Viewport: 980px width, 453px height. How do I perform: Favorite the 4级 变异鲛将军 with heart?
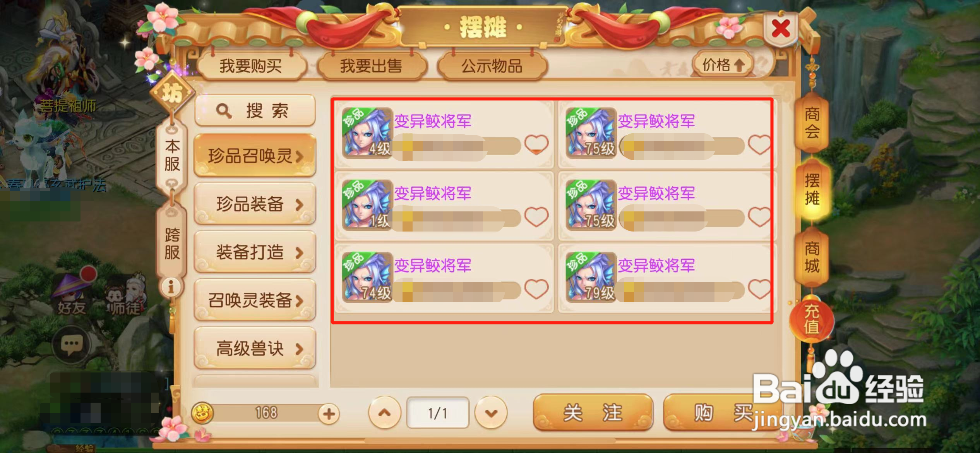coord(536,144)
